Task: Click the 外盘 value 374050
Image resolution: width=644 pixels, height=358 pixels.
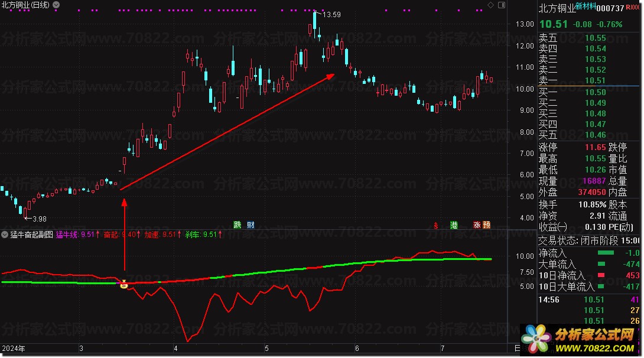Action: tap(592, 192)
